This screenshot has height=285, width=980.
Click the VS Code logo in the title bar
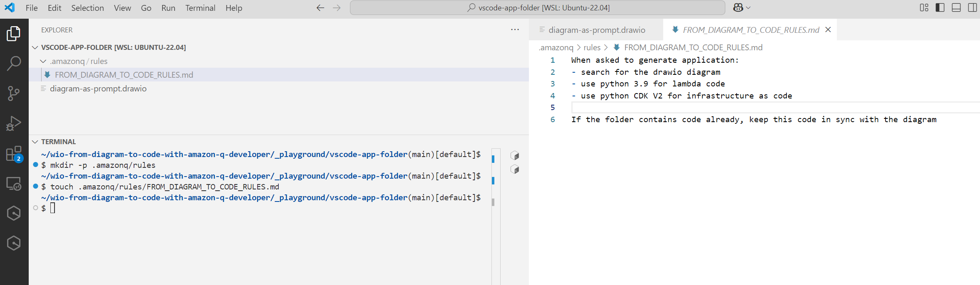(10, 7)
